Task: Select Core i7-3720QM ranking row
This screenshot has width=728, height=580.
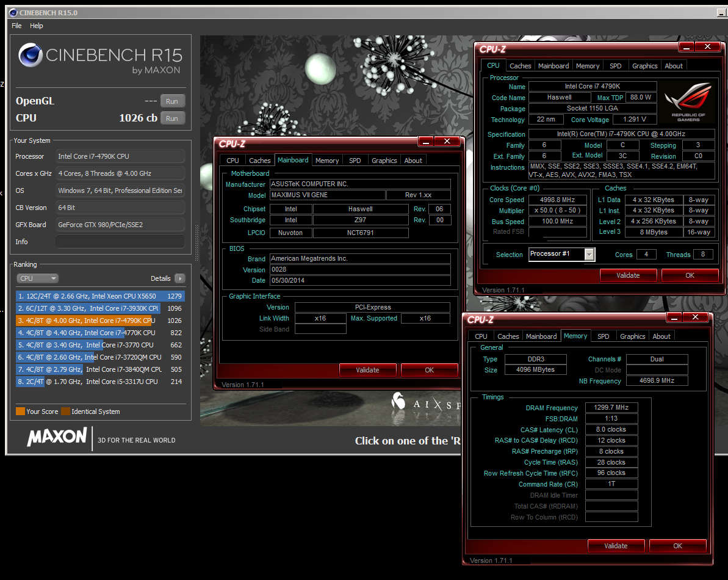Action: pos(100,357)
